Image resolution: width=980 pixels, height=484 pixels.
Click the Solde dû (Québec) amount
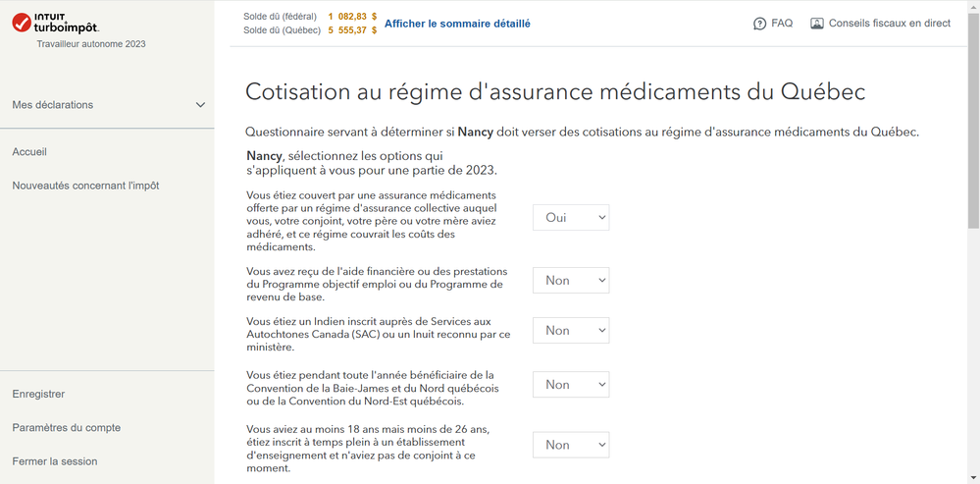click(x=352, y=29)
